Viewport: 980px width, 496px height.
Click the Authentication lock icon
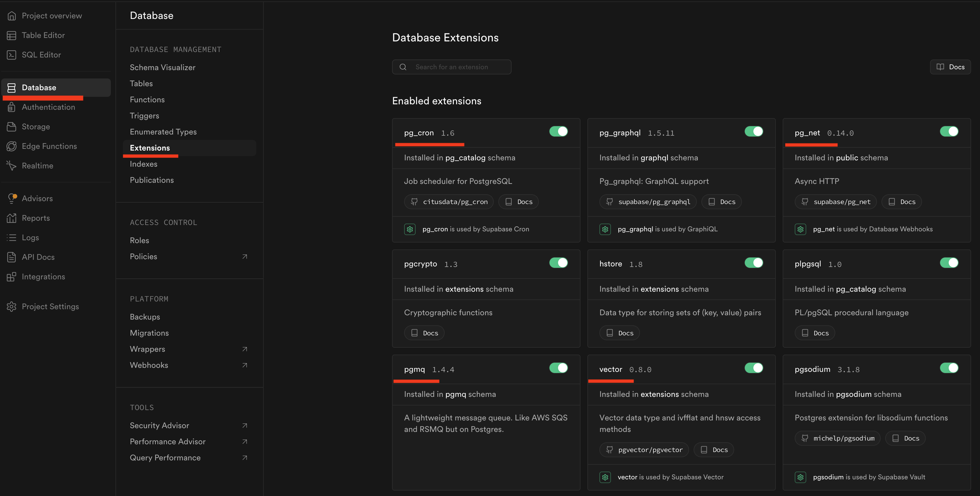pos(11,107)
